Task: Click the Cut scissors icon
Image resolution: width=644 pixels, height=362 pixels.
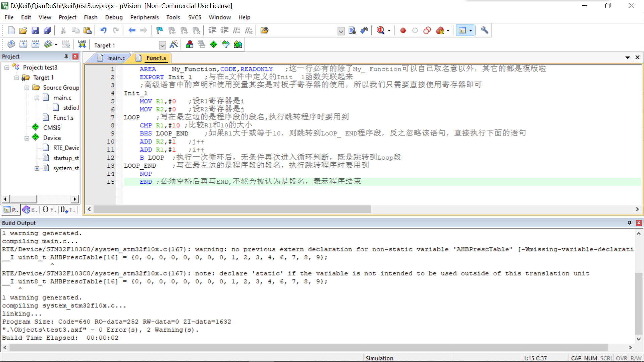Action: tap(63, 31)
